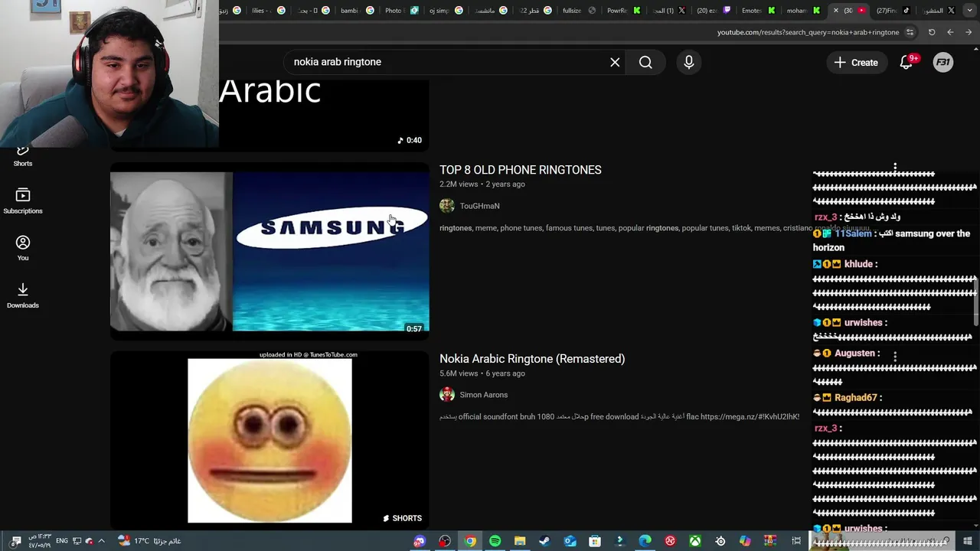Click the right arrow navigation button

pos(969,32)
